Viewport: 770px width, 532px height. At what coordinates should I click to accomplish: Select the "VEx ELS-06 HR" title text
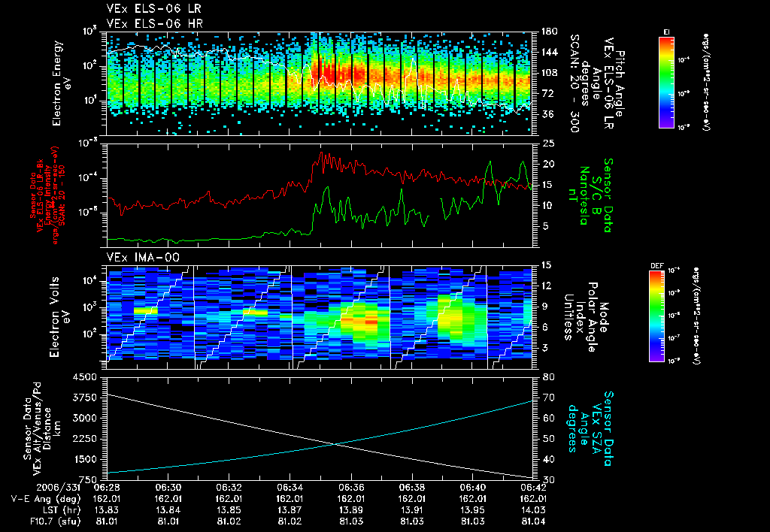pos(154,23)
